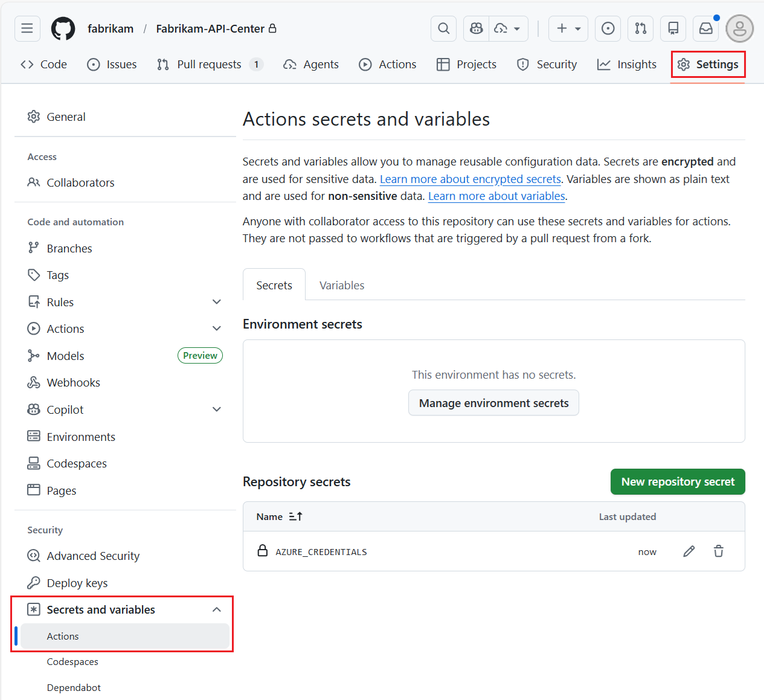764x700 pixels.
Task: Click the pull requests icon in the header
Action: click(641, 28)
